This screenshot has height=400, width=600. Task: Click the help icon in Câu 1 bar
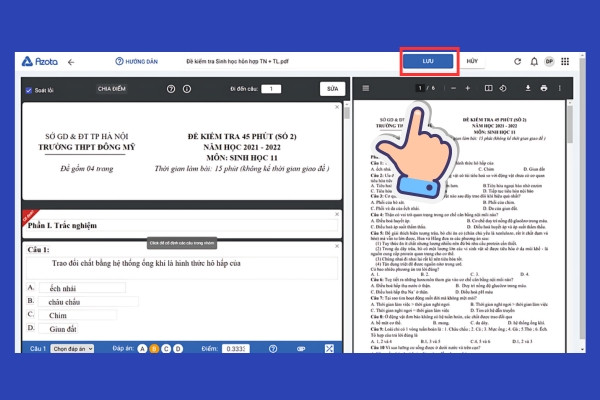coord(273,349)
